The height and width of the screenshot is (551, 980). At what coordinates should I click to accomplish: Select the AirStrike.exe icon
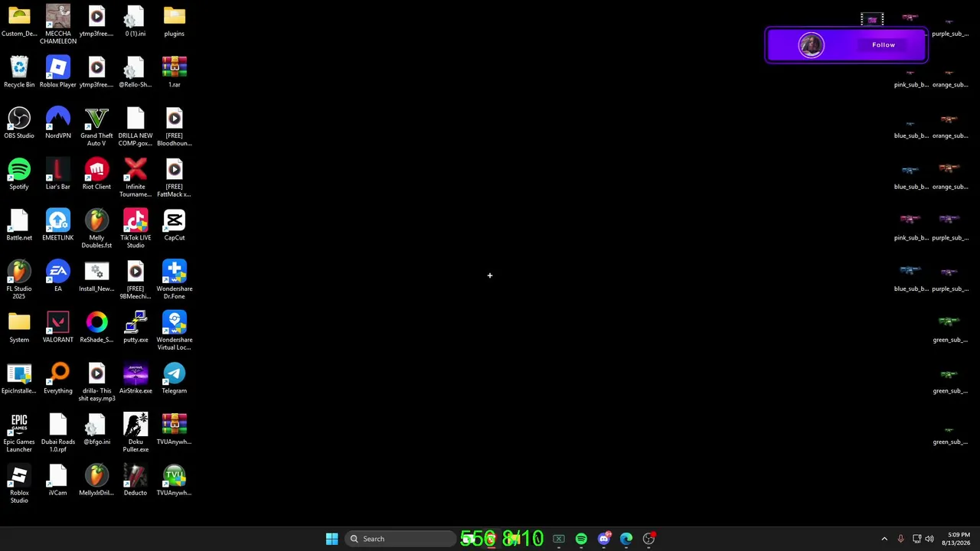point(136,379)
